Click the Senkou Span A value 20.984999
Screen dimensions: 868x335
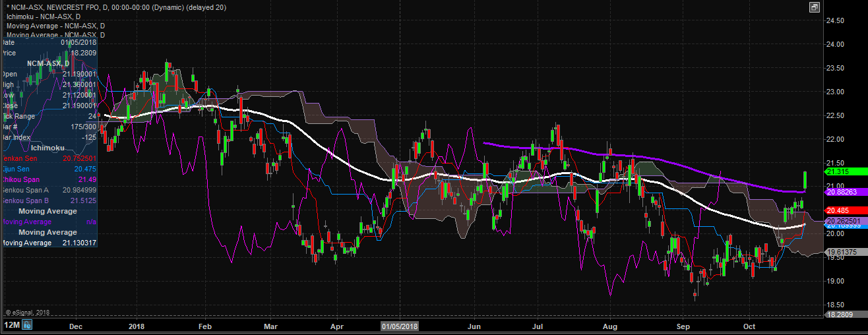pos(79,190)
